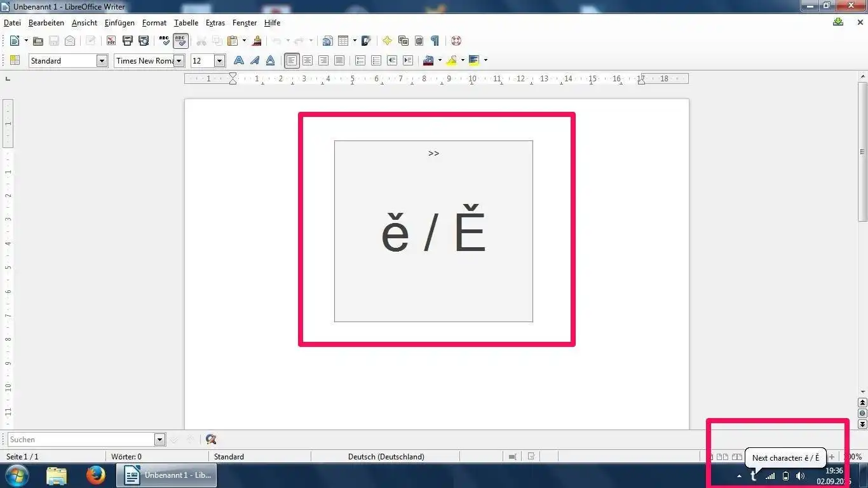Expand the Times New Roman font dropdown

[179, 60]
